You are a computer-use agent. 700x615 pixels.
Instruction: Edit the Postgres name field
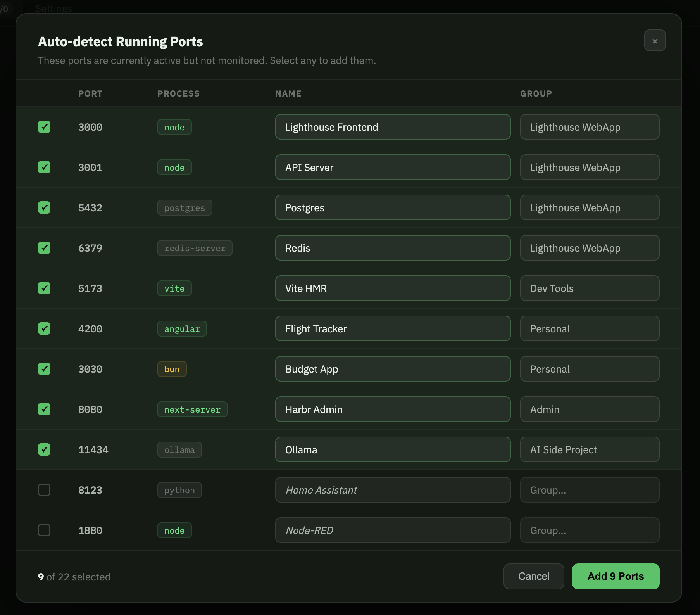(393, 207)
